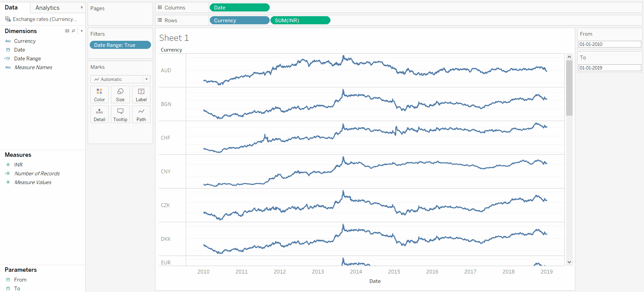Select the To parameter in Parameters list

tap(17, 289)
